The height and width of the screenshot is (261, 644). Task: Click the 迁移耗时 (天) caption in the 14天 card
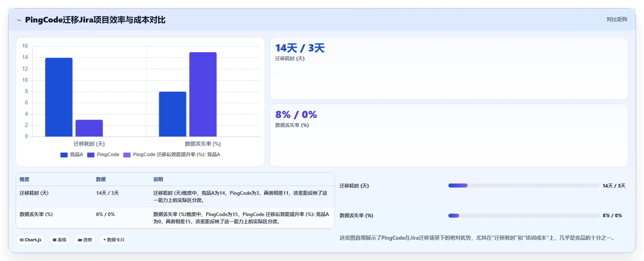click(290, 59)
